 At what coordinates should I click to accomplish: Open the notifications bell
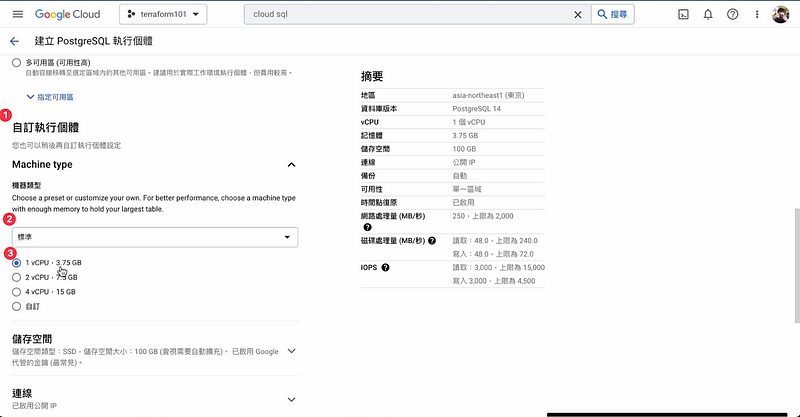tap(708, 14)
